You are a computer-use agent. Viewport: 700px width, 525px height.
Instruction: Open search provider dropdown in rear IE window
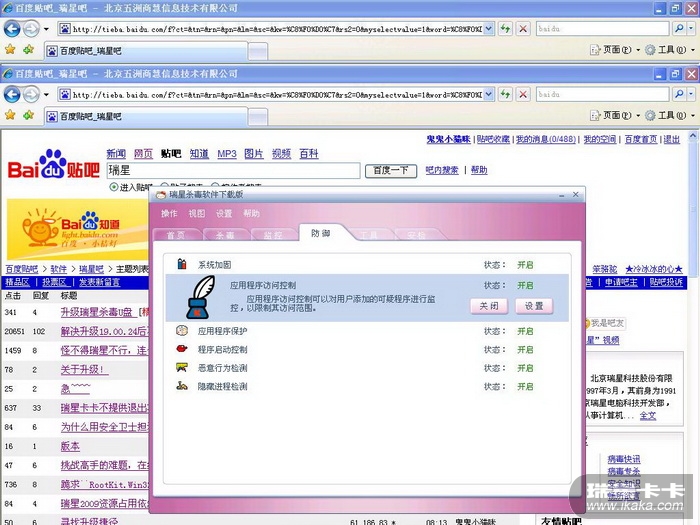tap(691, 29)
